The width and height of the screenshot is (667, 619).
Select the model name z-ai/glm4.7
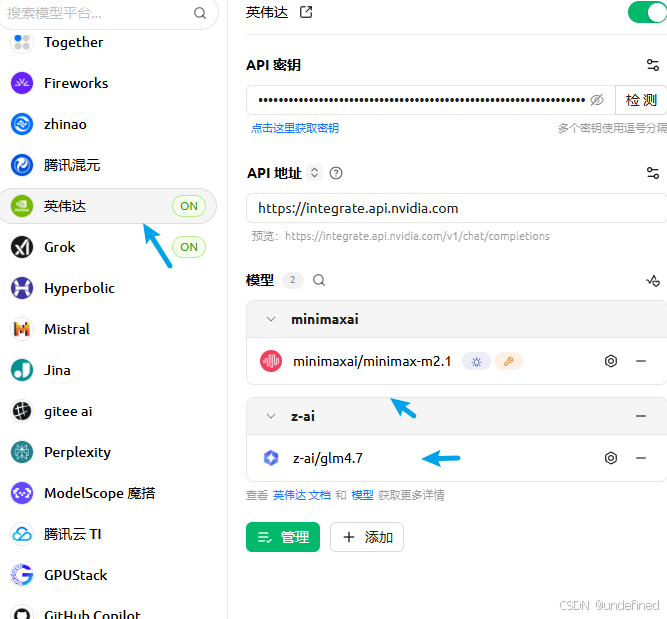pos(328,458)
